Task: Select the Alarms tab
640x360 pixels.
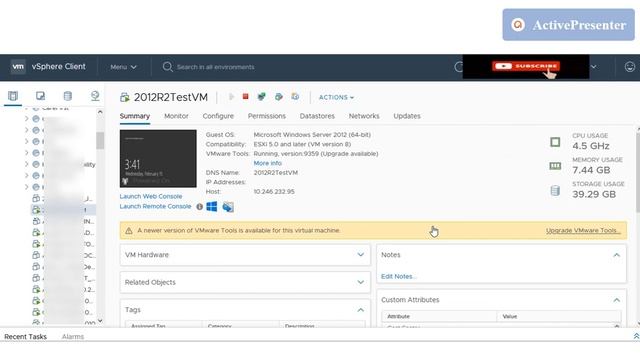Action: click(73, 337)
